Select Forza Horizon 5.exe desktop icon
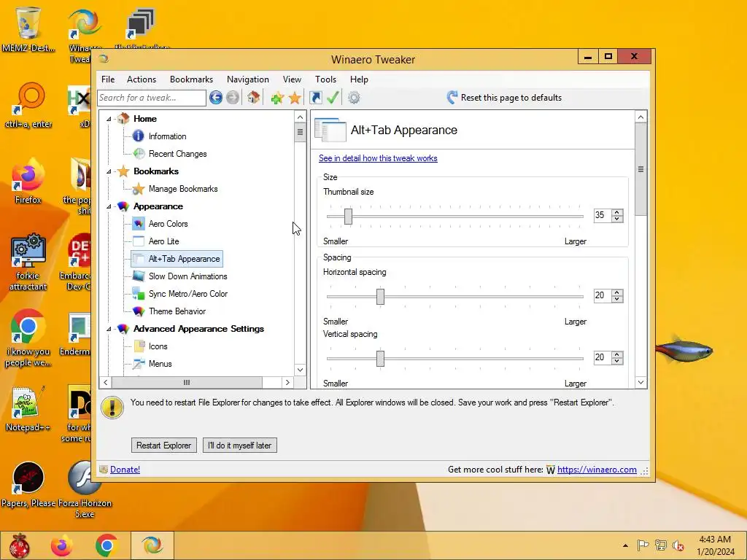This screenshot has height=560, width=747. 85,489
